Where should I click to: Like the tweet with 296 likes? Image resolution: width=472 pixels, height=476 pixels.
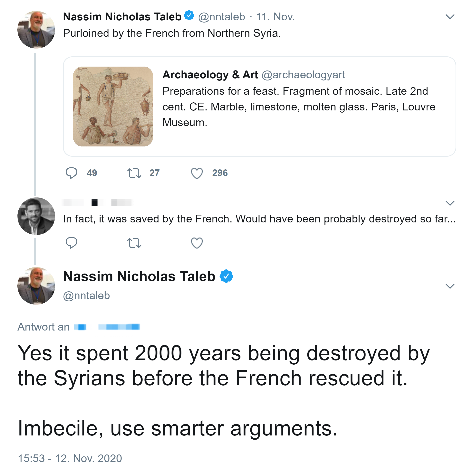point(197,173)
